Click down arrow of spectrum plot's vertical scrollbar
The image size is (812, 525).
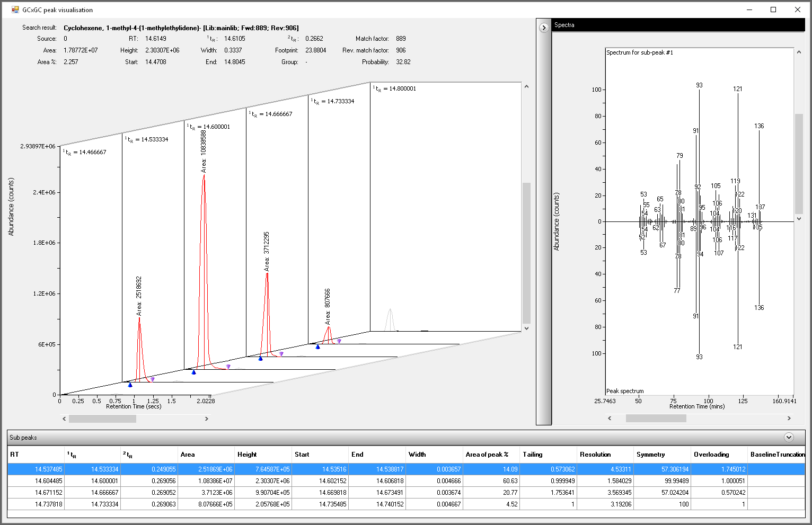799,218
